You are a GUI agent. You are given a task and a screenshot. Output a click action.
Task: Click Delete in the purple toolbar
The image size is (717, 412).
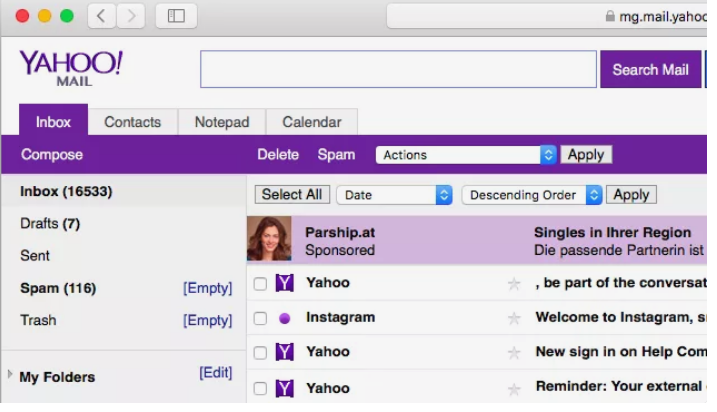(278, 155)
